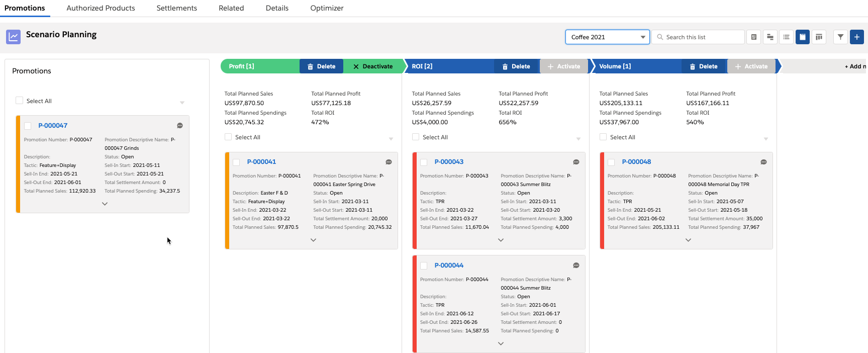Open Promotions panel Select All dropdown arrow
This screenshot has width=868, height=353.
pos(182,103)
